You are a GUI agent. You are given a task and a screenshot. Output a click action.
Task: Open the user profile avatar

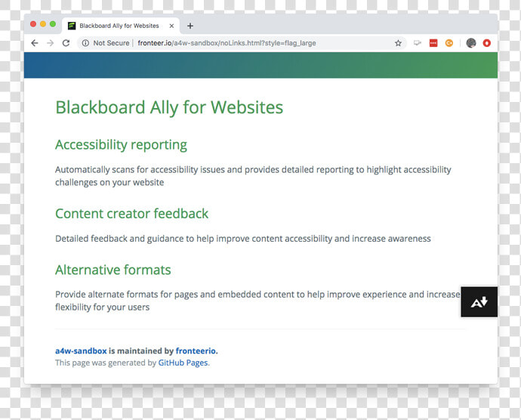point(471,43)
